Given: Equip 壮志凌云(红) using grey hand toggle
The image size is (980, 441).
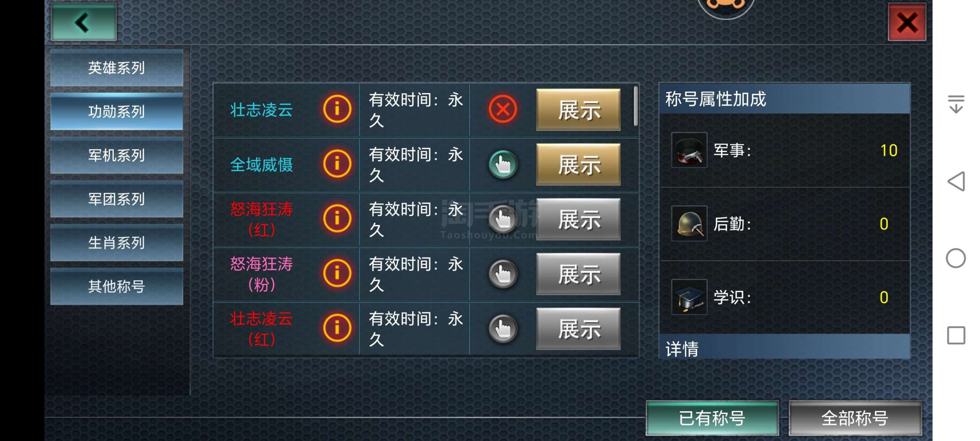Looking at the screenshot, I should (503, 329).
